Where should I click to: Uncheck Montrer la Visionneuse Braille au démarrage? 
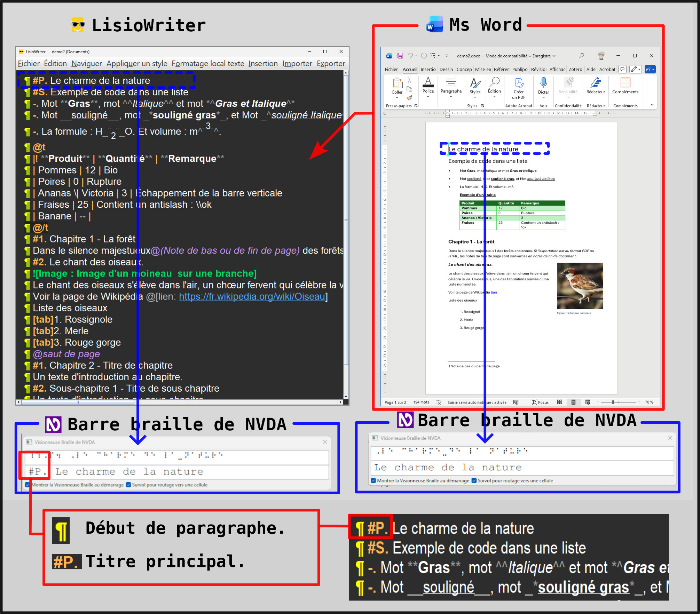pyautogui.click(x=27, y=485)
